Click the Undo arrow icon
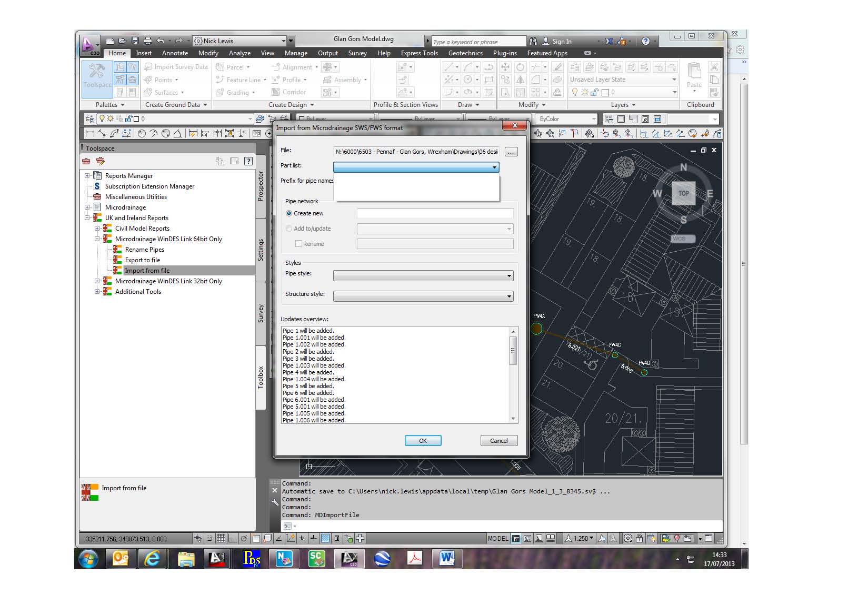The width and height of the screenshot is (868, 614). pyautogui.click(x=161, y=41)
